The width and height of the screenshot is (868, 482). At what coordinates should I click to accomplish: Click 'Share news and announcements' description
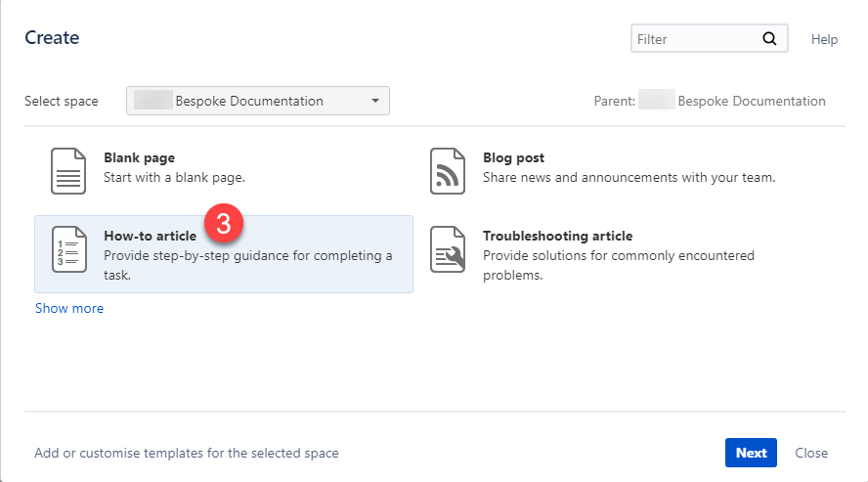[629, 178]
